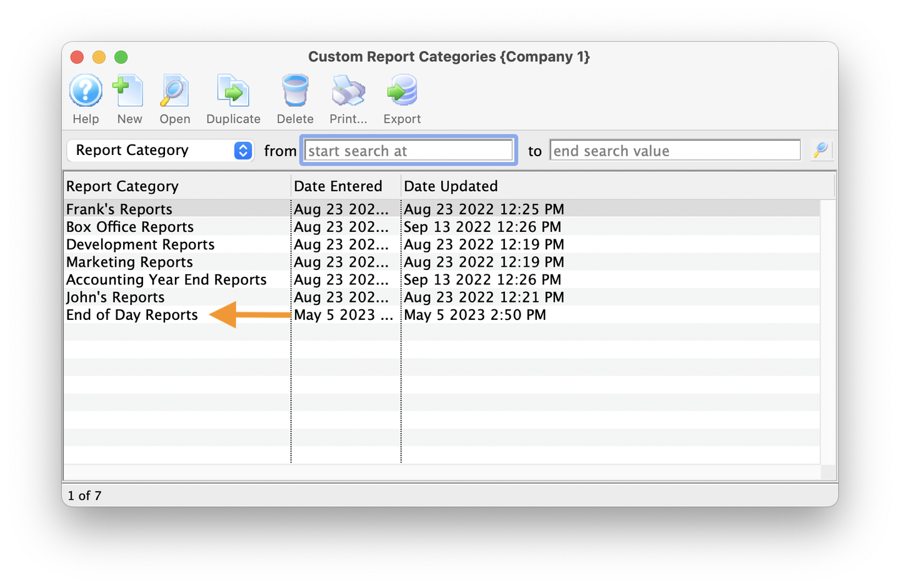Click Frank's 'Aug 23 2022 12:25 PM' cell
This screenshot has width=900, height=588.
484,209
